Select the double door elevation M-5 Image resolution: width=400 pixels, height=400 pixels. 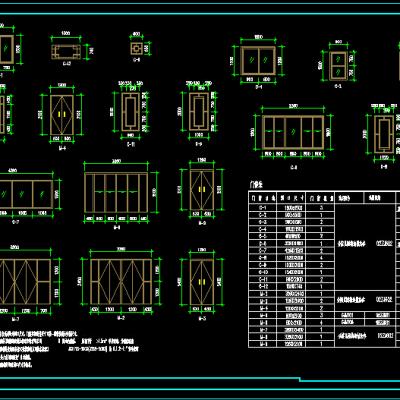tap(202, 190)
